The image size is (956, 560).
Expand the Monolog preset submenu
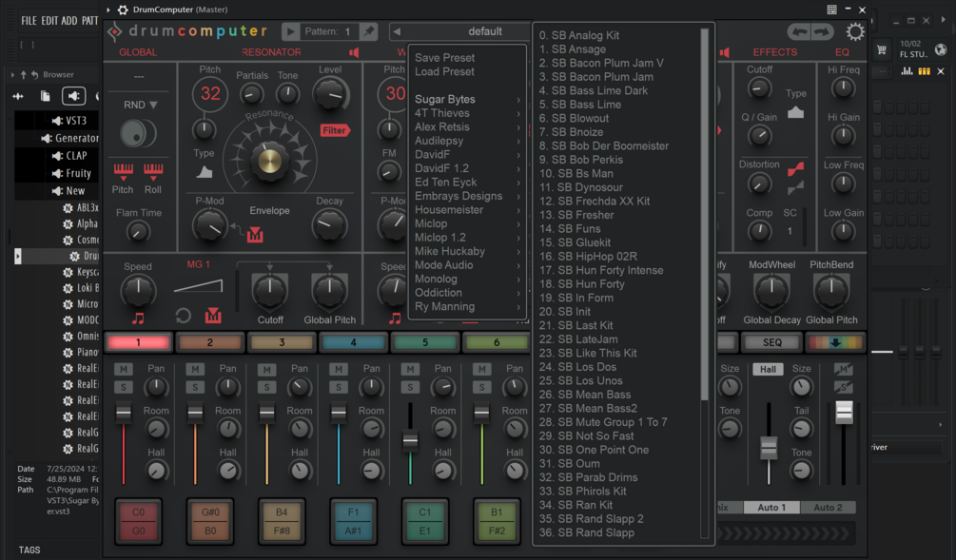(468, 280)
